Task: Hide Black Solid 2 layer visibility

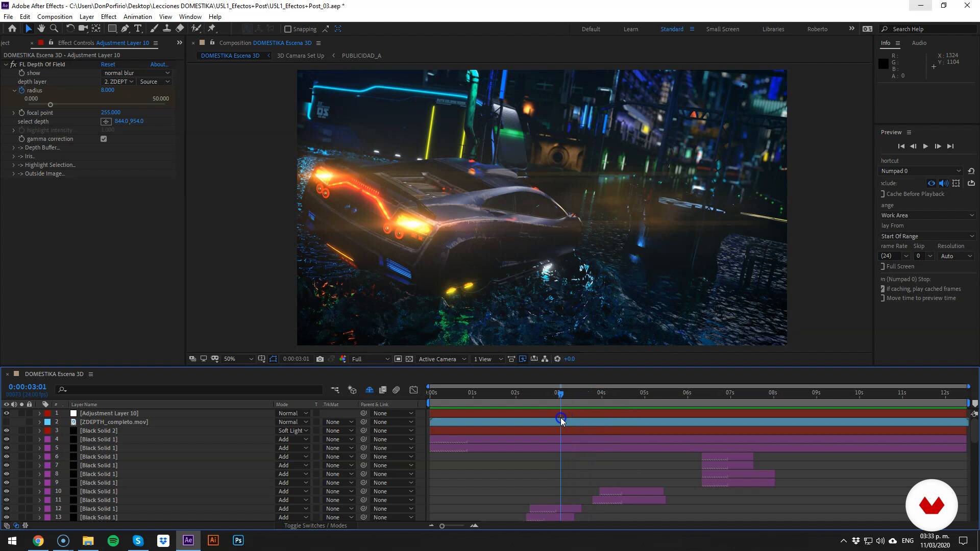Action: [x=6, y=431]
